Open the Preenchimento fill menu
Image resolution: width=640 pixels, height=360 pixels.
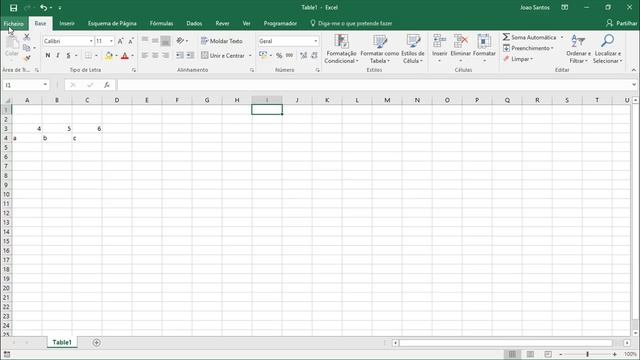[x=529, y=48]
